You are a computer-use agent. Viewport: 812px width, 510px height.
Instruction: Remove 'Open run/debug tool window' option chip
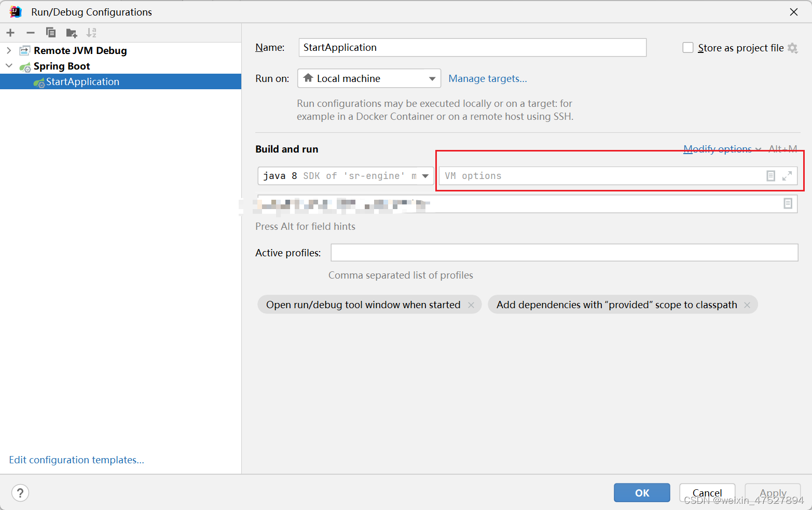tap(471, 305)
